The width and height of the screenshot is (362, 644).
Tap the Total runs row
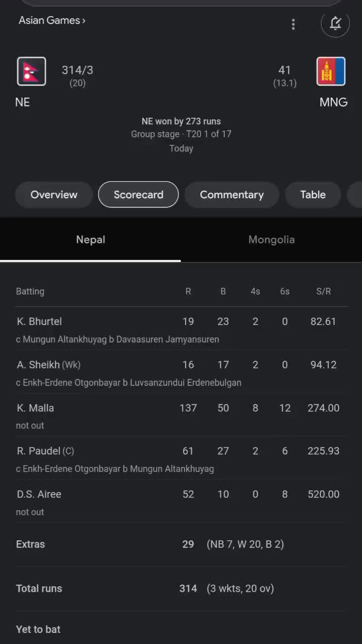coord(39,589)
